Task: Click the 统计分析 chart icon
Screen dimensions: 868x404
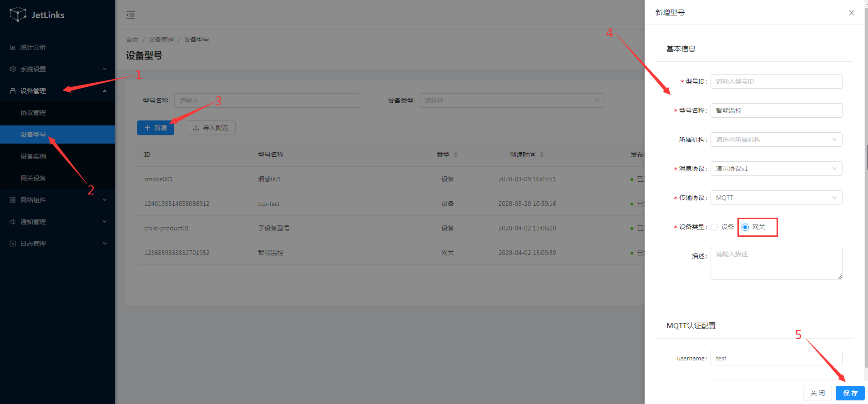Action: (x=13, y=47)
